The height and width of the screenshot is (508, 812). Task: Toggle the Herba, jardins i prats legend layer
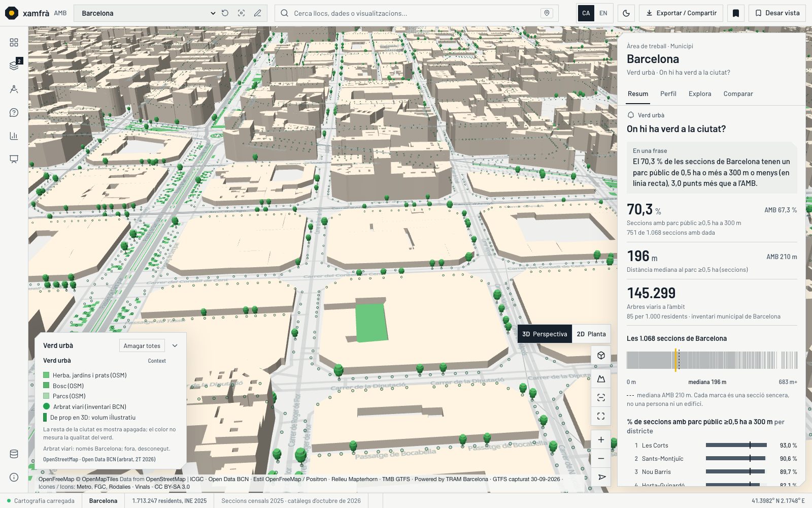[x=85, y=375]
